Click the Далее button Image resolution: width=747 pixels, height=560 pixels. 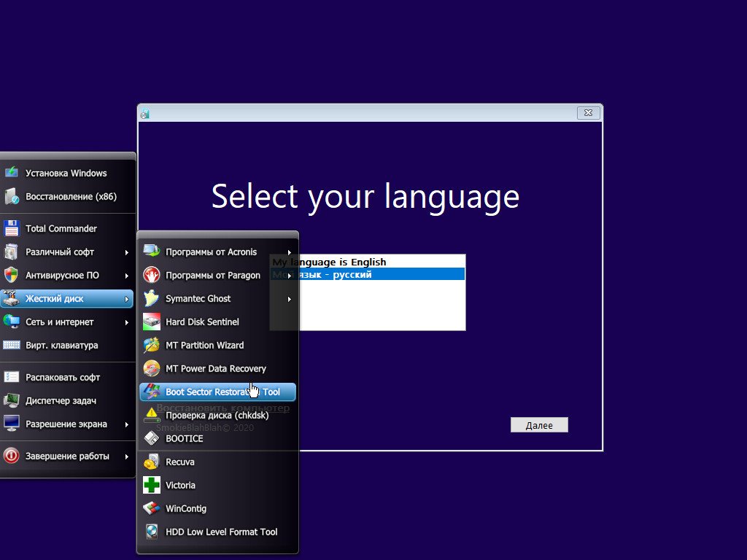539,425
